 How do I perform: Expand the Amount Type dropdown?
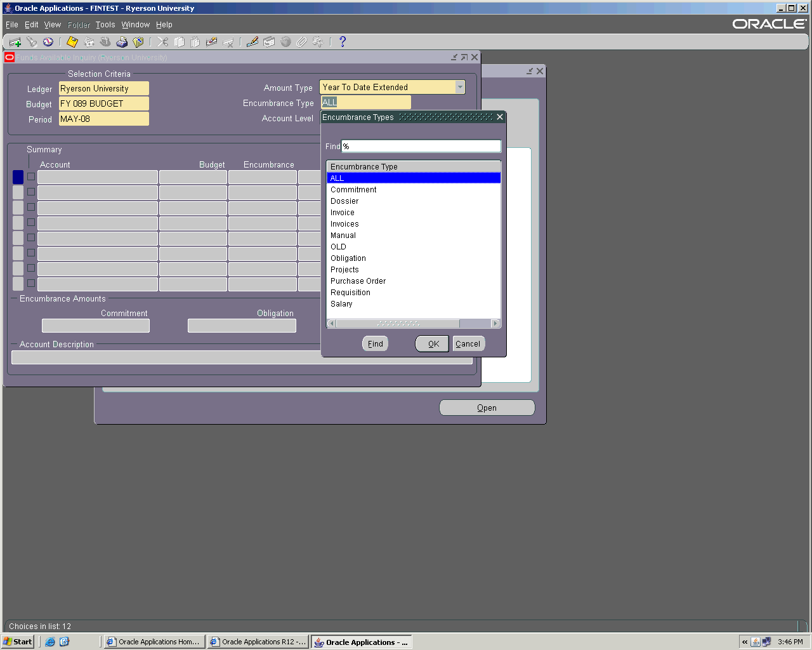pos(460,88)
